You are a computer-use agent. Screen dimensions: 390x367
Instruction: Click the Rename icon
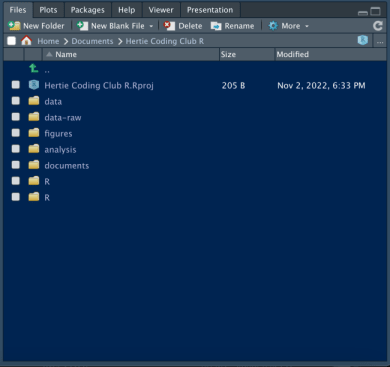tap(216, 26)
